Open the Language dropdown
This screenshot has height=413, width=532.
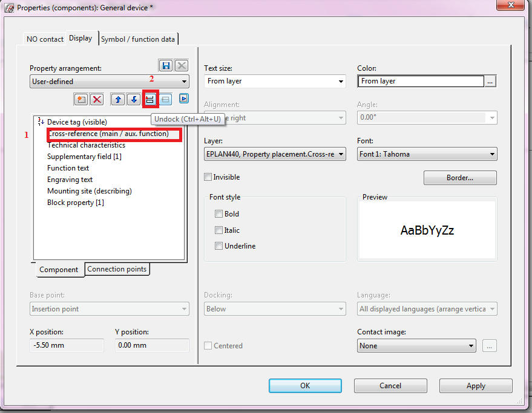(x=427, y=309)
